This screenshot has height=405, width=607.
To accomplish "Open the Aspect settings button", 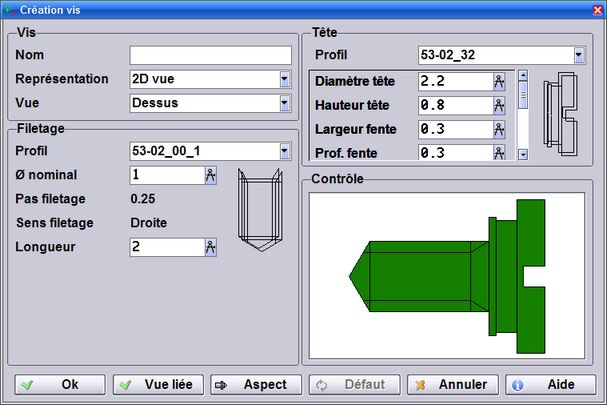I will point(256,384).
